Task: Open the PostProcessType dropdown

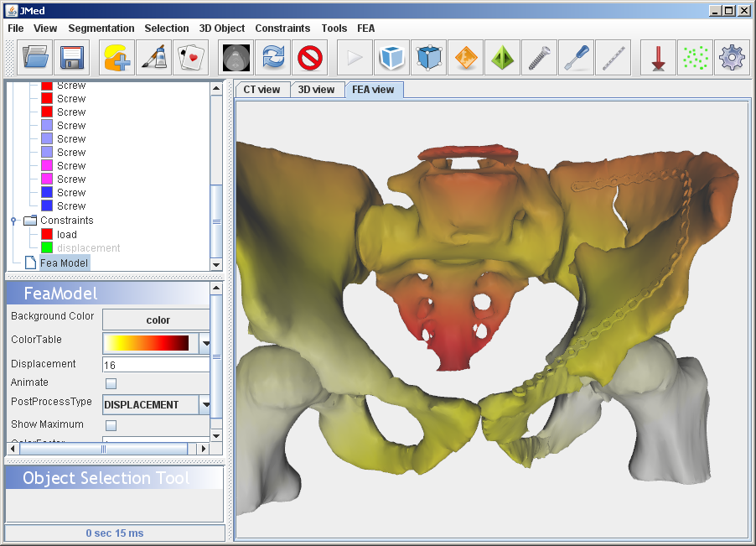Action: [205, 405]
